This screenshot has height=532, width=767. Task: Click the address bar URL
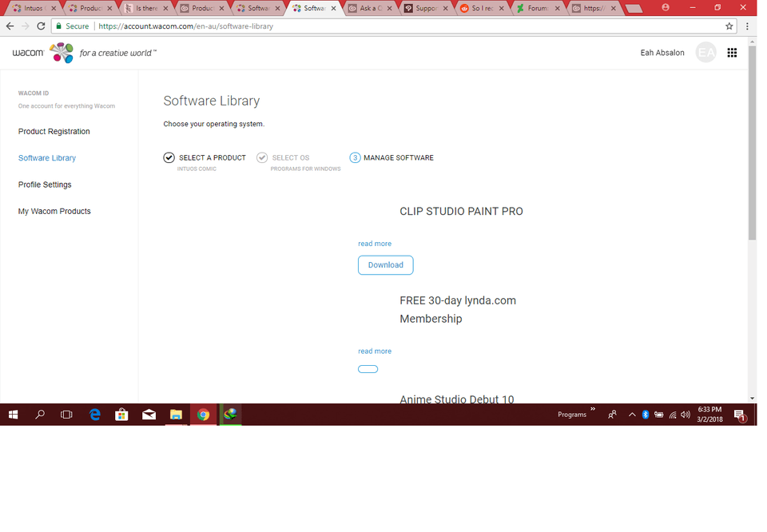click(186, 26)
